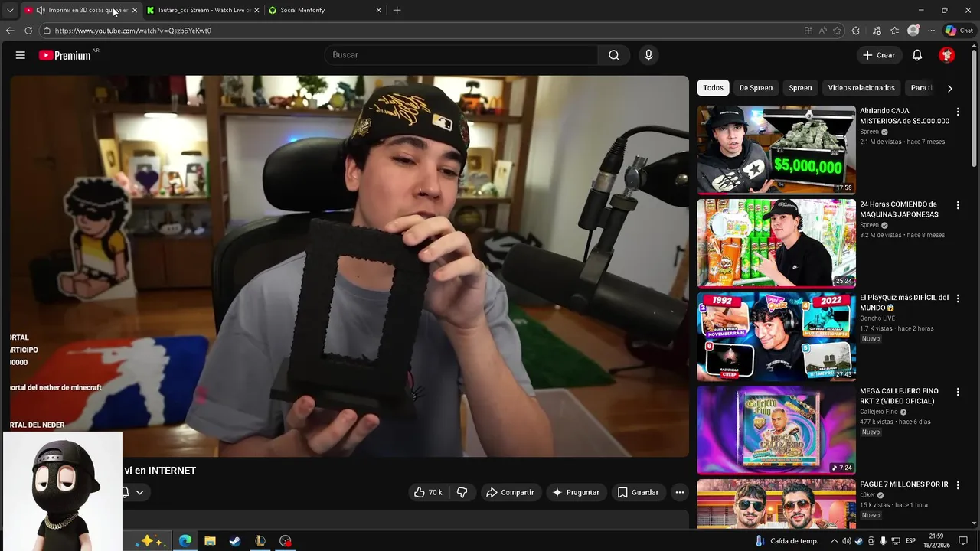
Task: Open browser profile avatar
Action: point(913,31)
